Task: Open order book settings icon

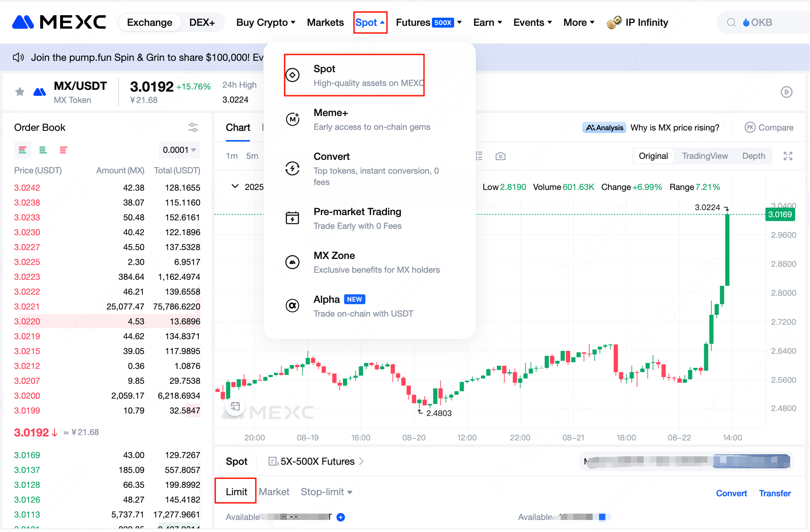Action: (x=193, y=127)
